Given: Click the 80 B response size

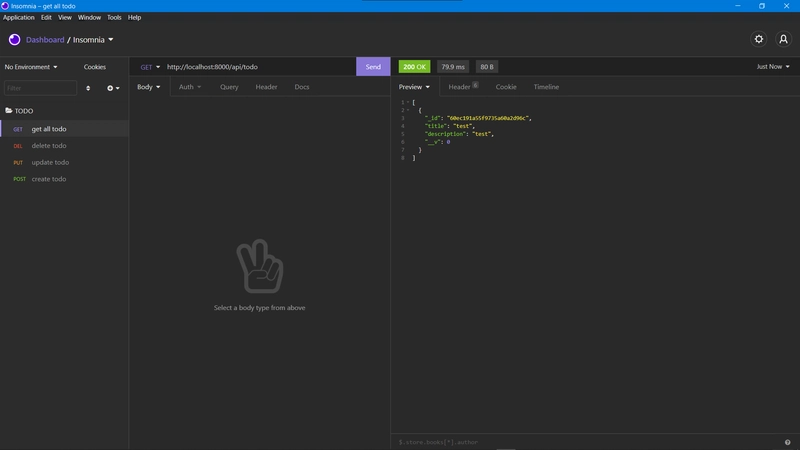Looking at the screenshot, I should [487, 67].
